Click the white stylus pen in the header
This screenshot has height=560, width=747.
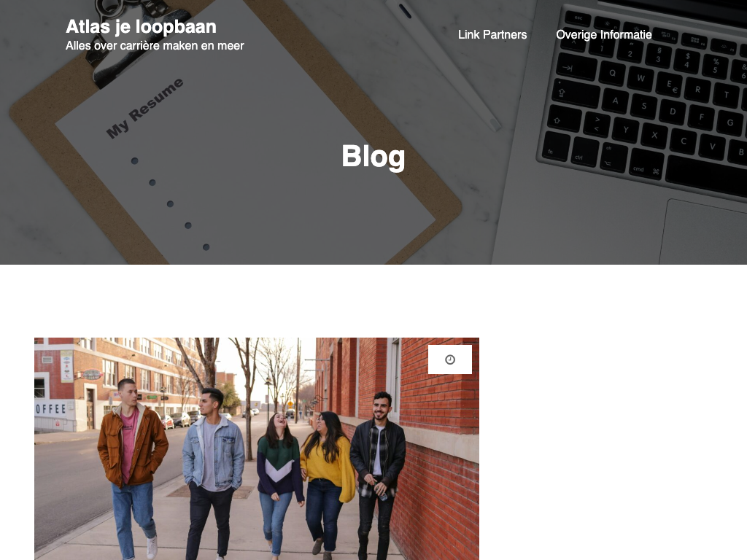(x=442, y=63)
